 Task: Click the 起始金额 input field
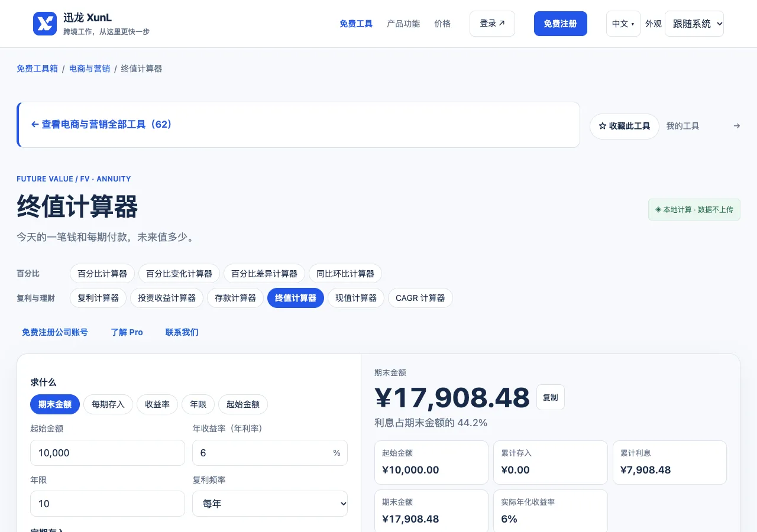click(x=108, y=453)
